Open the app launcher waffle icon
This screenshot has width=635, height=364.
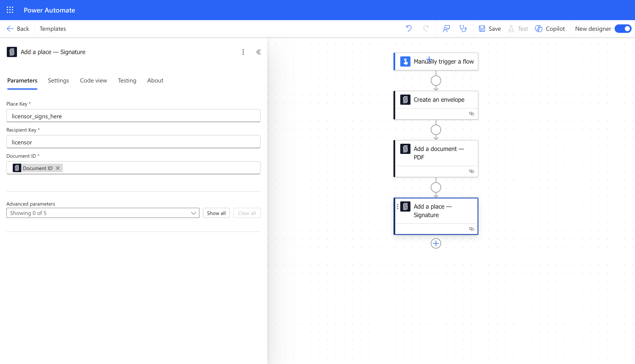(x=10, y=10)
